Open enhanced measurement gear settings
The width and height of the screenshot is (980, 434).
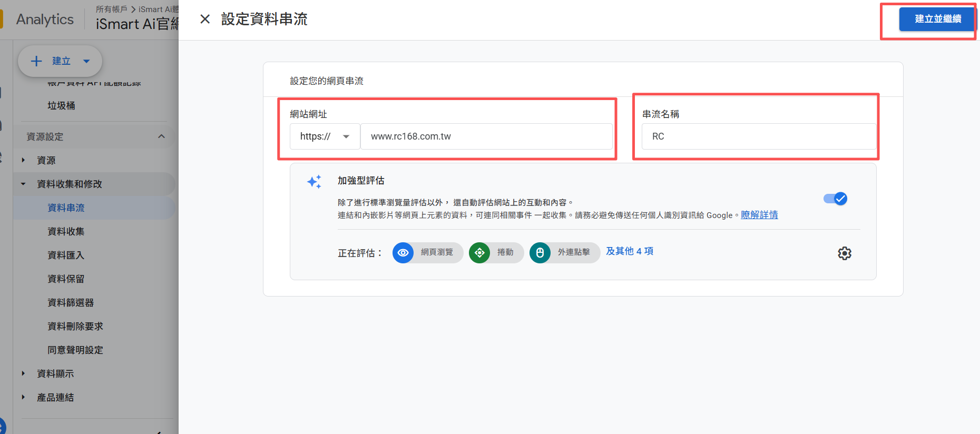coord(844,253)
